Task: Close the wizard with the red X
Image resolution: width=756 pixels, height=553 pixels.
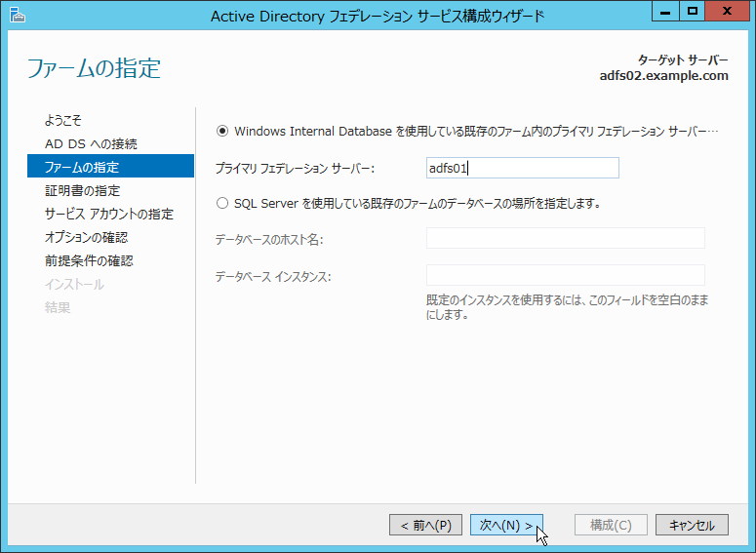Action: [727, 12]
